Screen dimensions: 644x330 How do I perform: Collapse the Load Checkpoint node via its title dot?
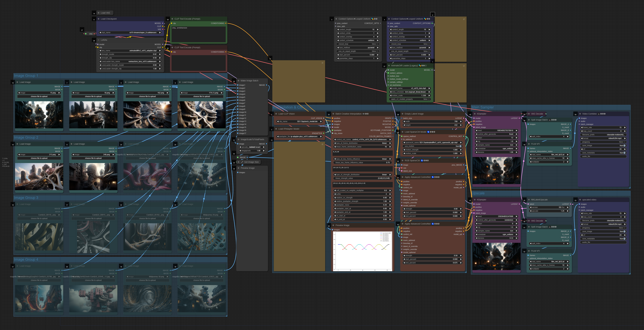coord(99,19)
